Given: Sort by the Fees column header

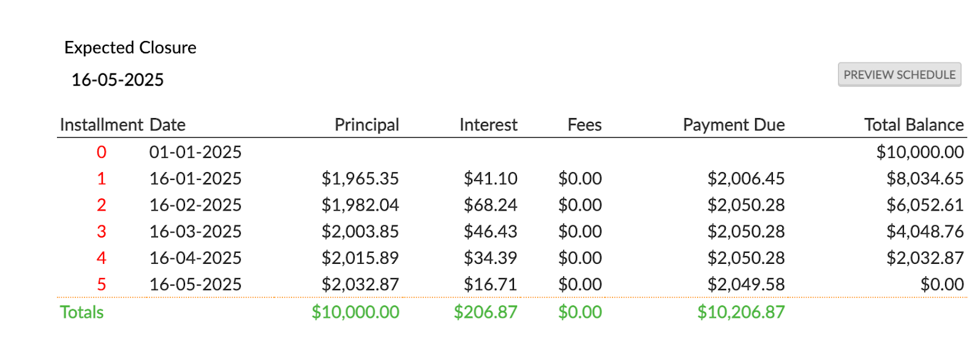Looking at the screenshot, I should click(584, 124).
